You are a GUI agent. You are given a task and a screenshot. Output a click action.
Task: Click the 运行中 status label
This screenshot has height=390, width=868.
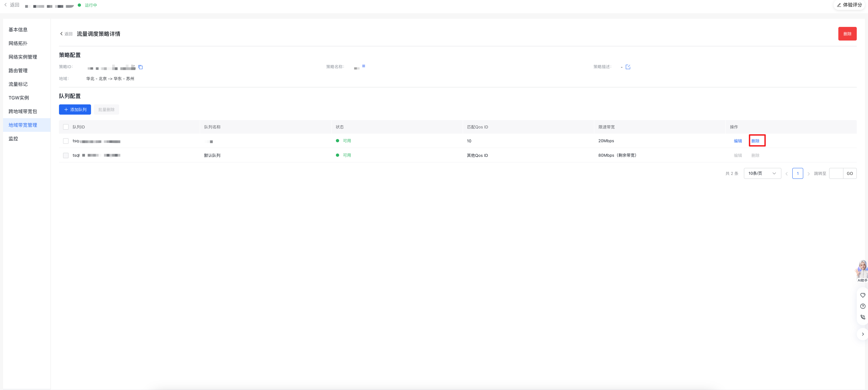(91, 5)
